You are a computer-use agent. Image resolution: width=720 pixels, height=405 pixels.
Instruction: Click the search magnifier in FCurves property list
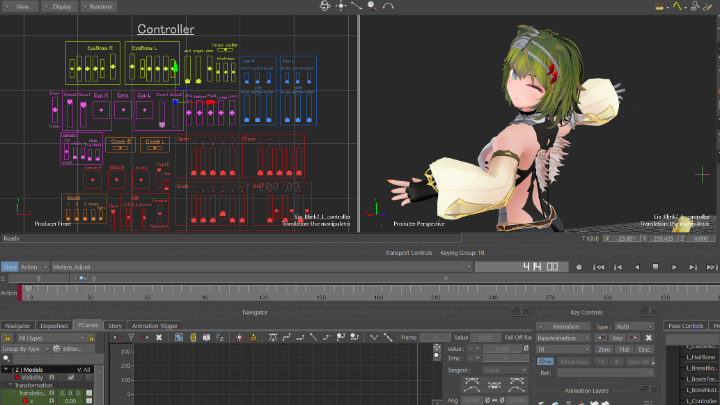[x=6, y=359]
